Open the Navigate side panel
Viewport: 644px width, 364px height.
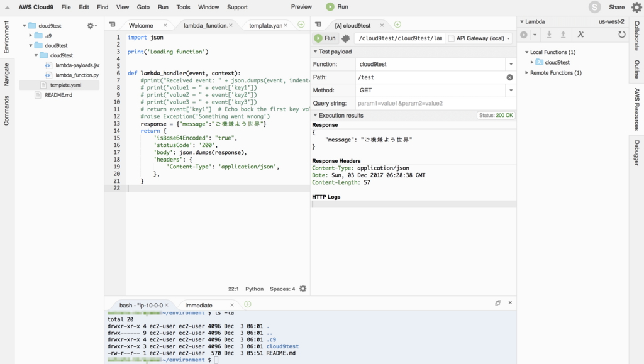click(6, 74)
